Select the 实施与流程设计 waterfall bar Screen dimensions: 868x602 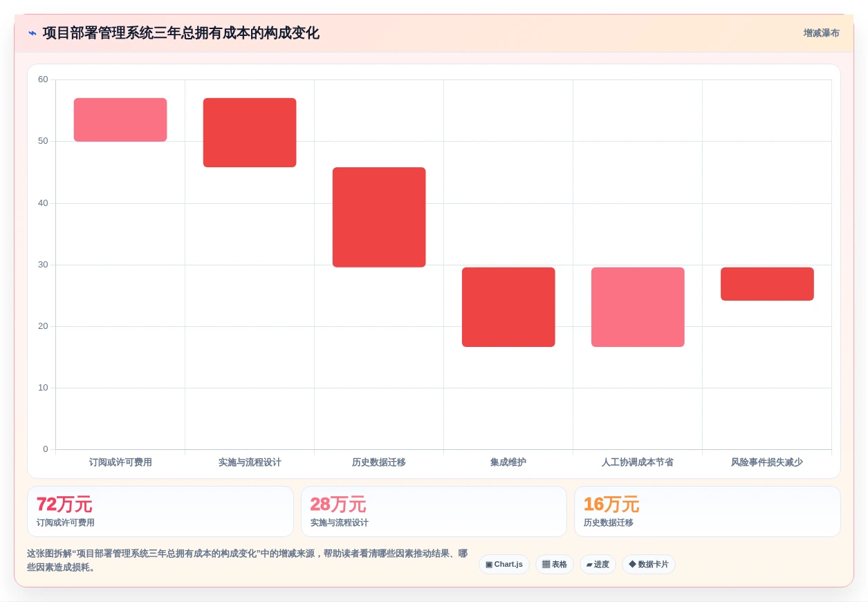point(250,133)
